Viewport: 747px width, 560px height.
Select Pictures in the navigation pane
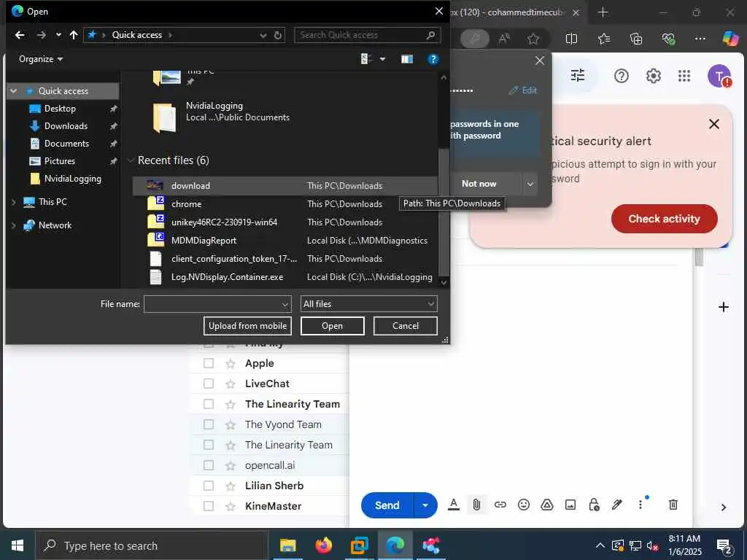tap(60, 161)
